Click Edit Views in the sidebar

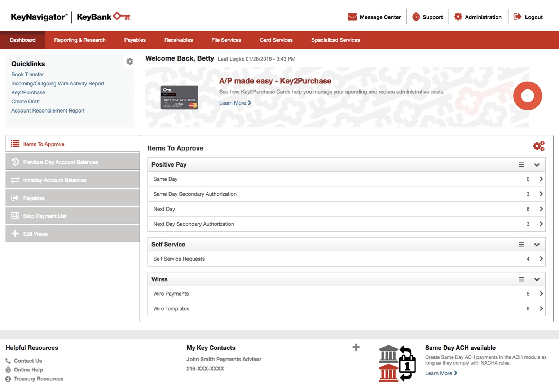click(73, 234)
